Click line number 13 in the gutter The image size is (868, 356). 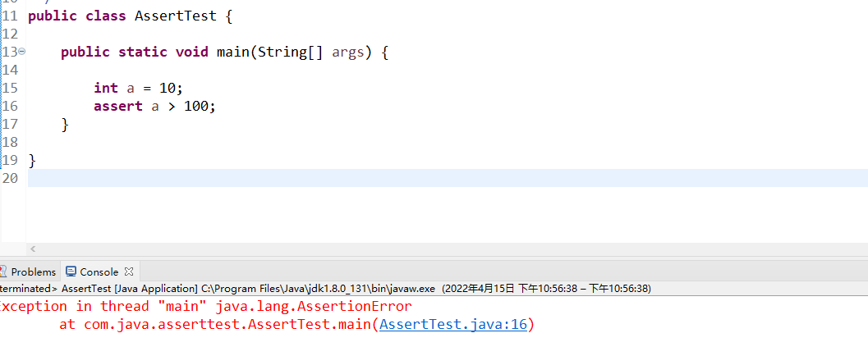click(10, 52)
